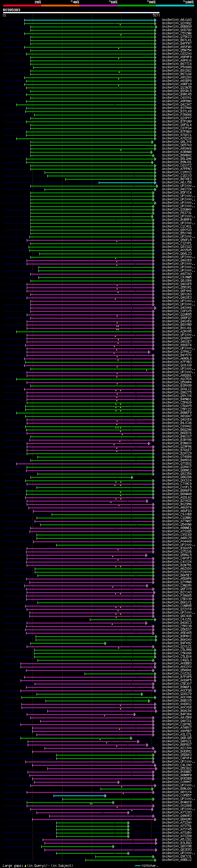Click the UniRef100_P50888 hit label
Screen dimensions: 197x868
(177, 67)
